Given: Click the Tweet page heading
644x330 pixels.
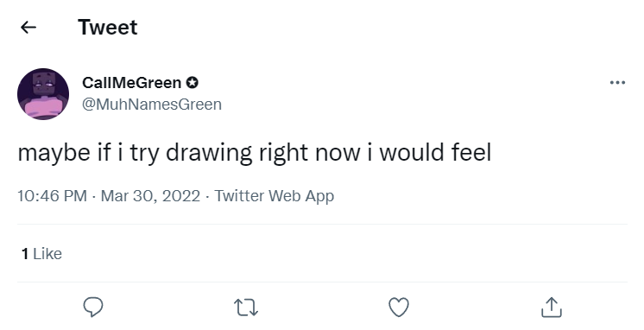Looking at the screenshot, I should coord(108,28).
